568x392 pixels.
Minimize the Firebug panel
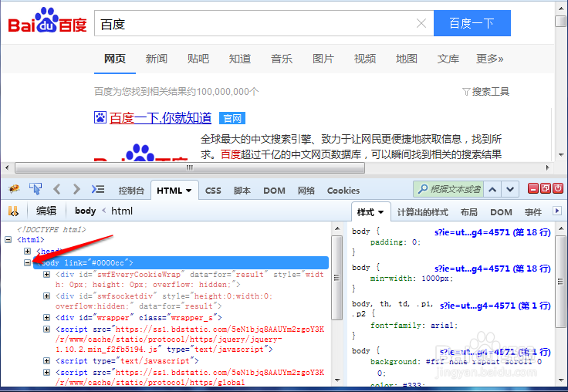coord(532,188)
